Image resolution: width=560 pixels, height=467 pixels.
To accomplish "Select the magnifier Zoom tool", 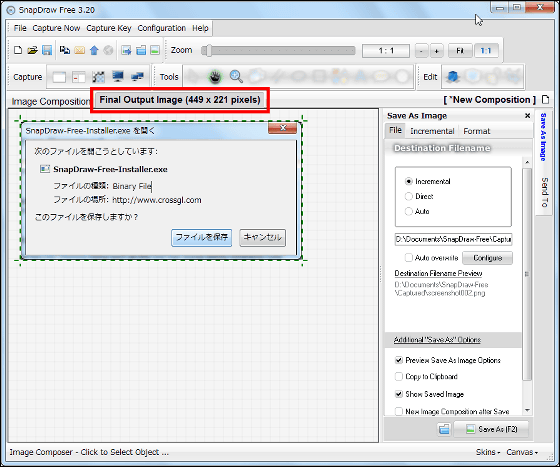I will [x=236, y=76].
